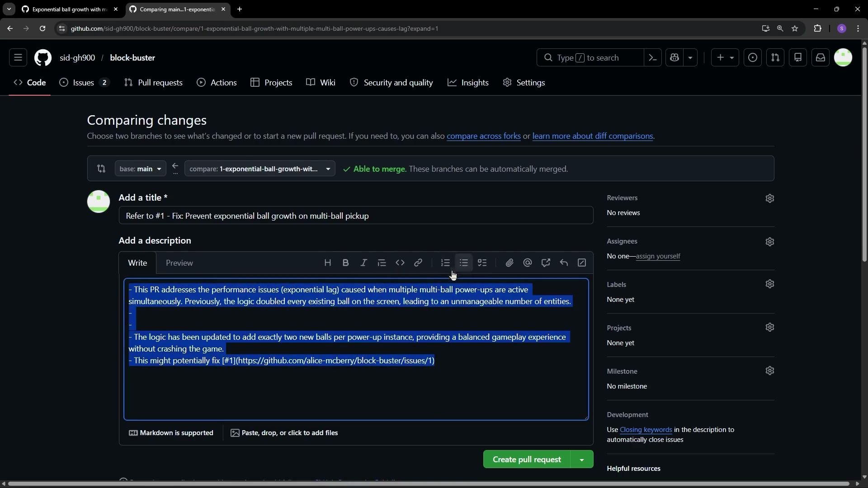Viewport: 868px width, 488px height.
Task: Click Paste, drop, or click to add files
Action: click(284, 433)
